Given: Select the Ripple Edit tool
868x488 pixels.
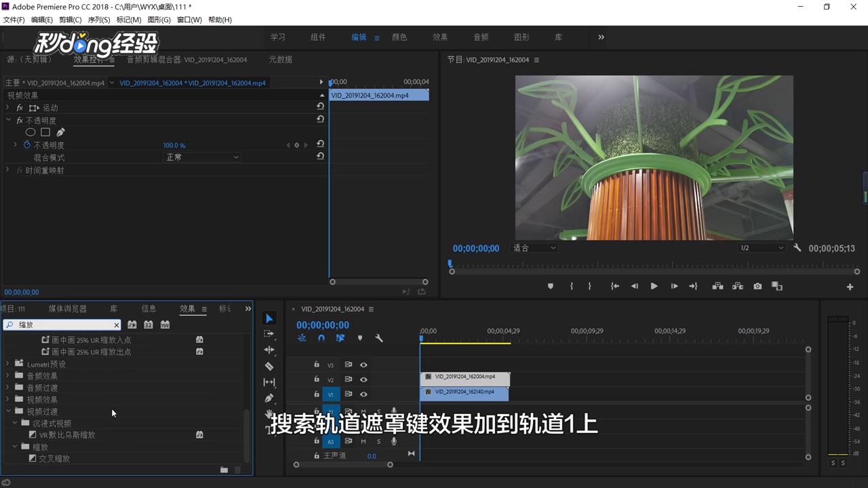Looking at the screenshot, I should [x=269, y=350].
